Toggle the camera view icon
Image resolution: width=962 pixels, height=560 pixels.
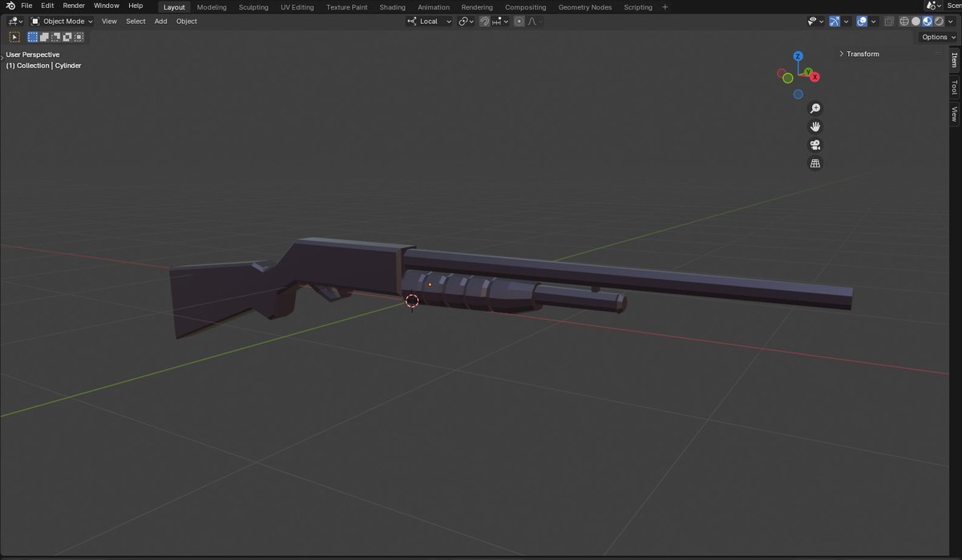pyautogui.click(x=815, y=145)
